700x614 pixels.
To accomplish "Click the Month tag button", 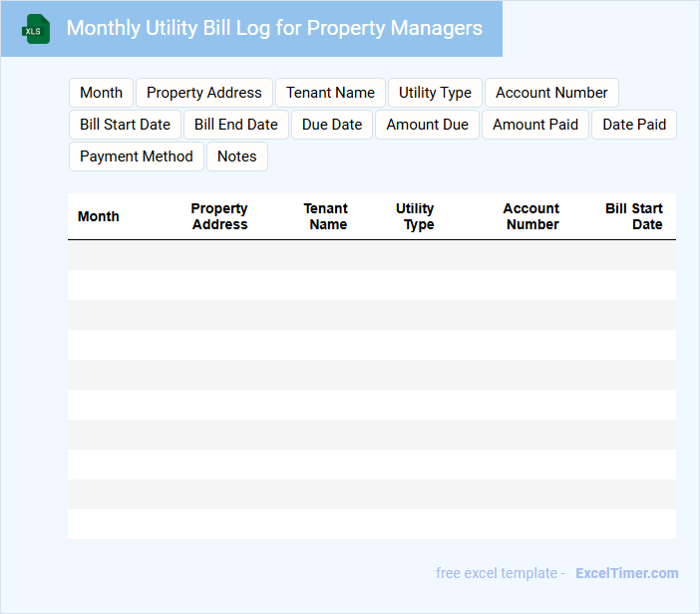I will 101,93.
